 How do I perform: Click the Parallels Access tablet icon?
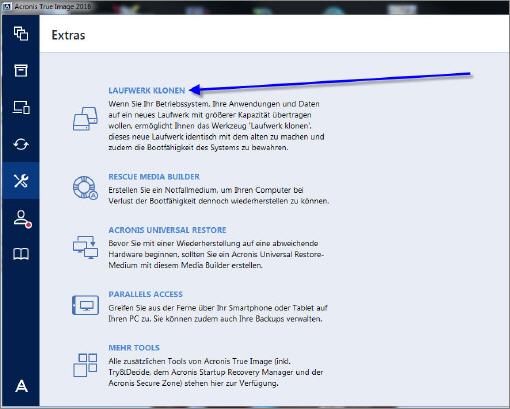[x=85, y=305]
